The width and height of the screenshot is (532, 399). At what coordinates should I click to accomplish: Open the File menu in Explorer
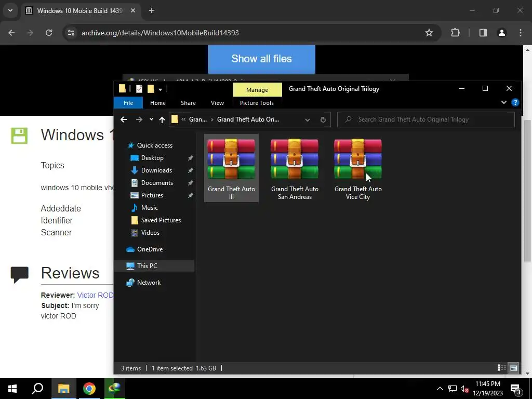(x=128, y=103)
